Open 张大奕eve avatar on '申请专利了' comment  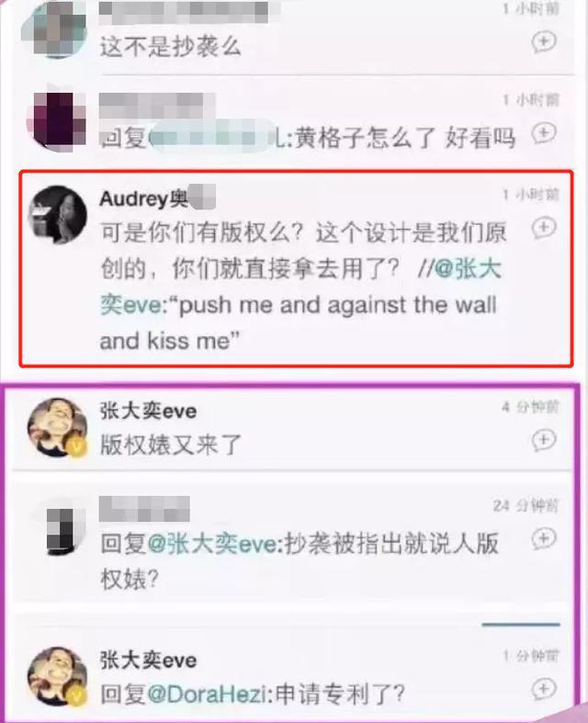click(x=57, y=676)
